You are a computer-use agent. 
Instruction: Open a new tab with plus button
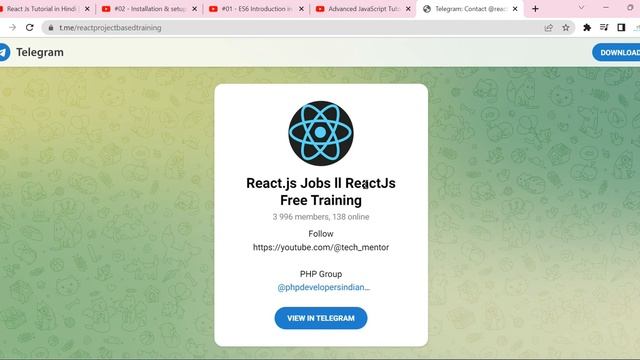(536, 9)
